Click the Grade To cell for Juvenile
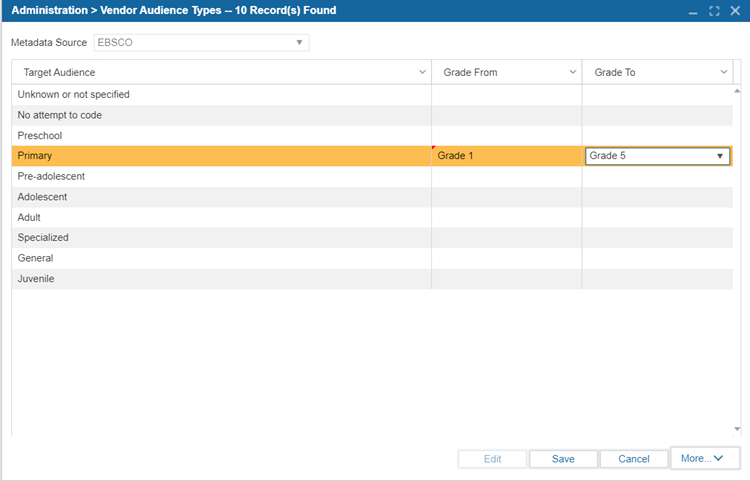Image resolution: width=750 pixels, height=481 pixels. (657, 279)
